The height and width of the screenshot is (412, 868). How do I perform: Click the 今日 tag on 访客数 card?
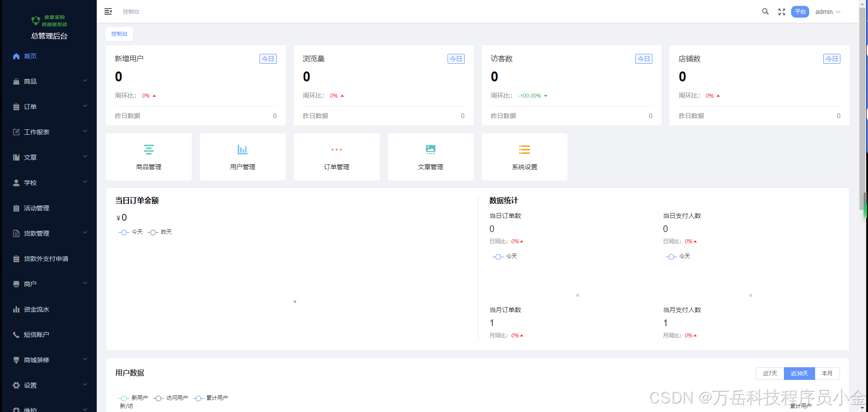644,59
